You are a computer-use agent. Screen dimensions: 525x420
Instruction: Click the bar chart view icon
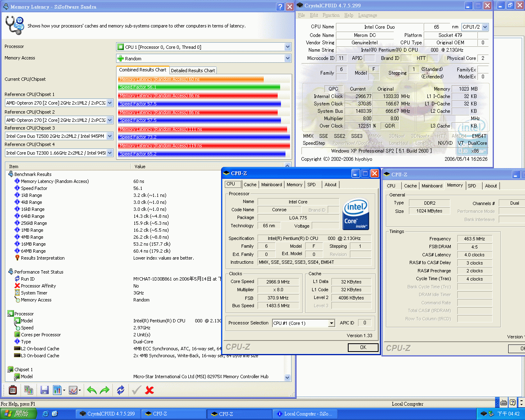click(x=57, y=390)
